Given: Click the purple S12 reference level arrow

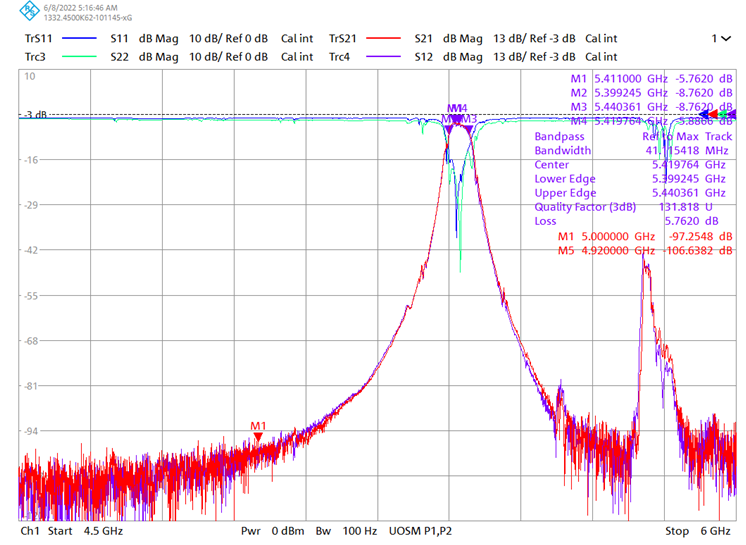Looking at the screenshot, I should coord(732,114).
